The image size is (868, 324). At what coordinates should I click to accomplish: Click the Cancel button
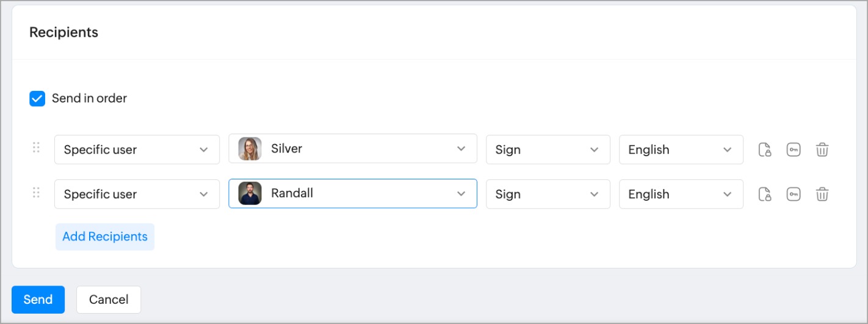coord(109,300)
